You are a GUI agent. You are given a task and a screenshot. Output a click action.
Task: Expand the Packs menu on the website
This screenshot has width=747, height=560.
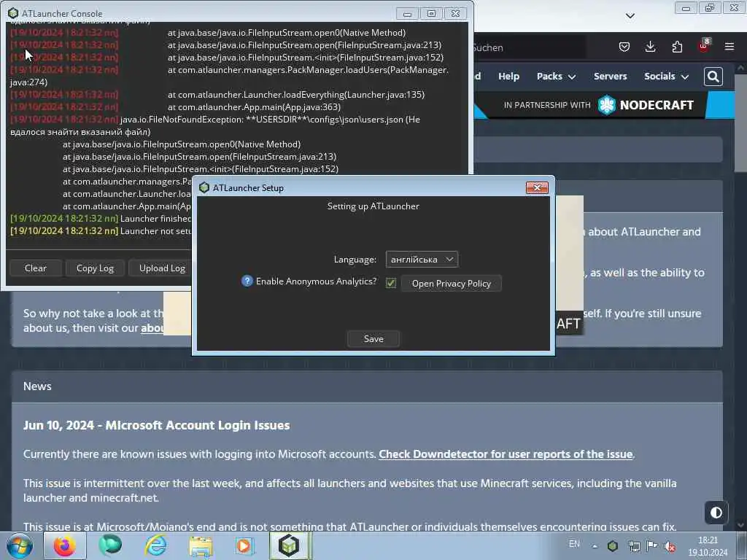pos(555,76)
